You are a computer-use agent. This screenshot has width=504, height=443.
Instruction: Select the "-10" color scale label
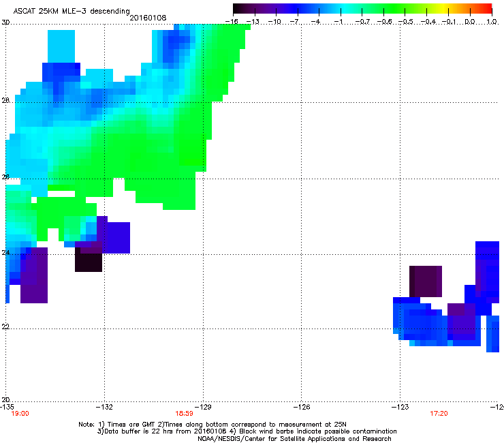[x=274, y=22]
